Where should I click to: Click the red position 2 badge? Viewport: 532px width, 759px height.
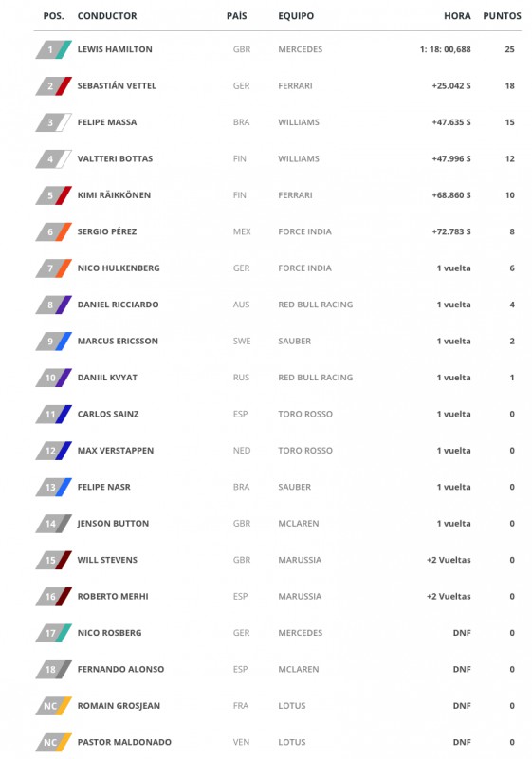[x=54, y=86]
